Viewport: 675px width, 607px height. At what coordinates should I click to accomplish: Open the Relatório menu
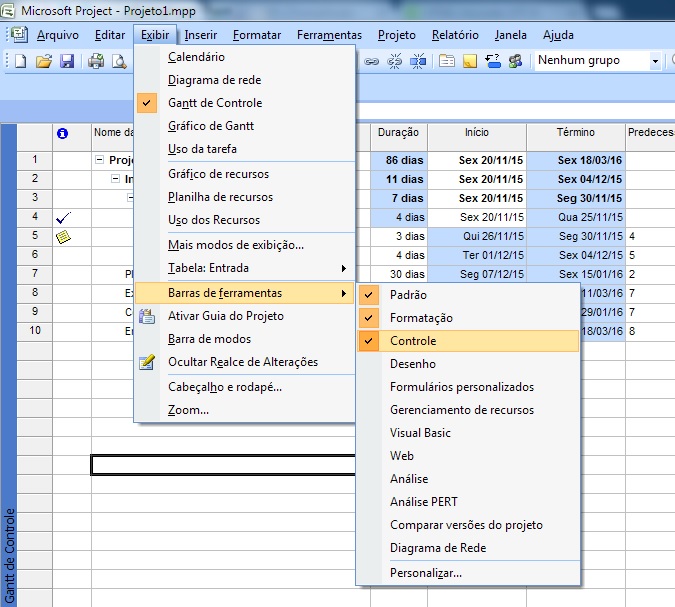tap(455, 35)
